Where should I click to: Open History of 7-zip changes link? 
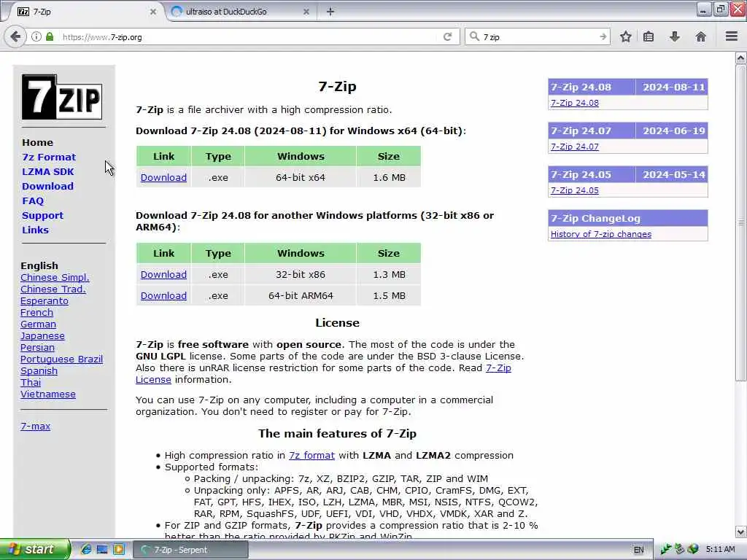pos(601,234)
